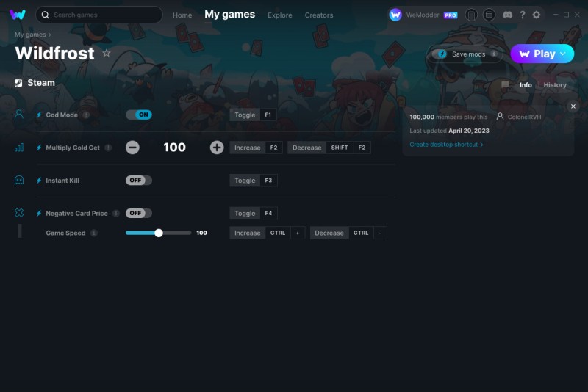This screenshot has height=392, width=588.
Task: Expand the My games breadcrumb chevron
Action: tap(49, 35)
